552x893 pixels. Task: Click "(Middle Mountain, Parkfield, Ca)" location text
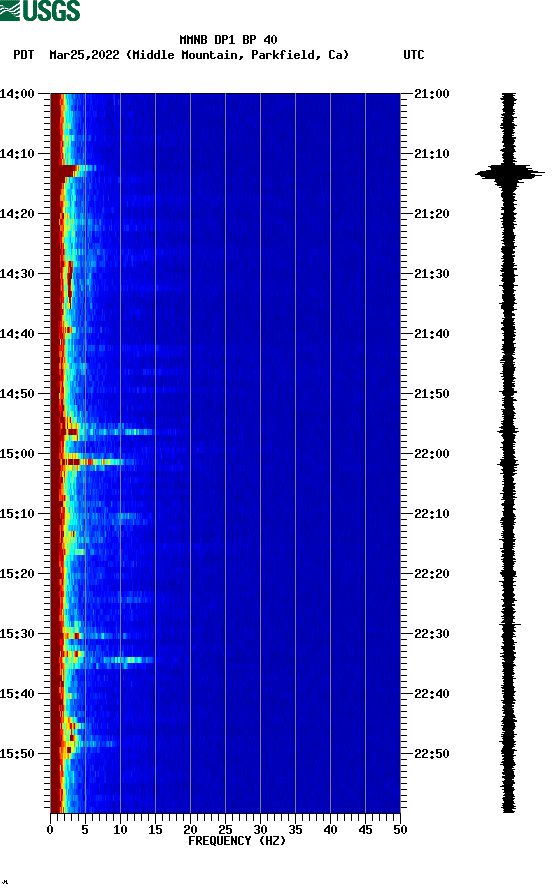[238, 55]
